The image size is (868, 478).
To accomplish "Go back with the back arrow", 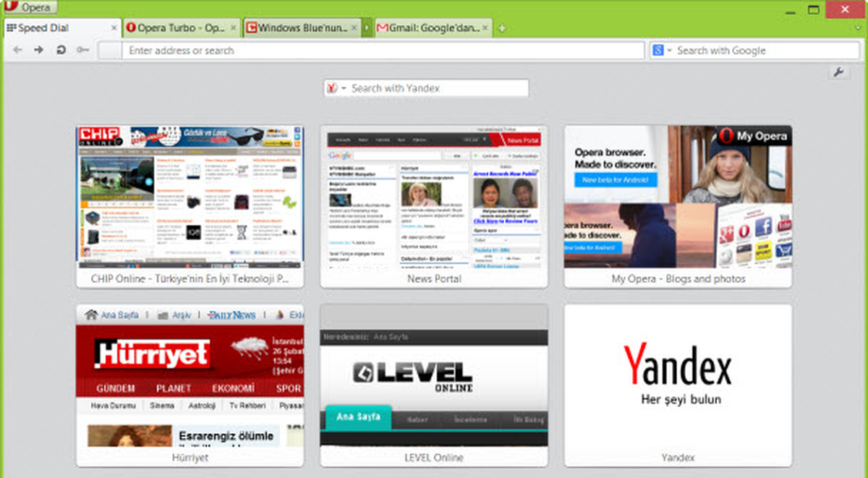I will (18, 50).
